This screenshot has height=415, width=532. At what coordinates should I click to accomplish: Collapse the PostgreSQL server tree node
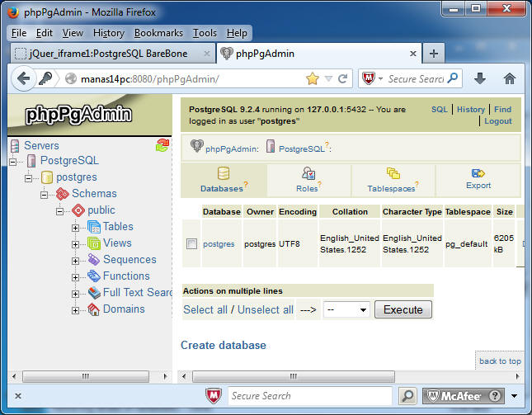(12, 162)
